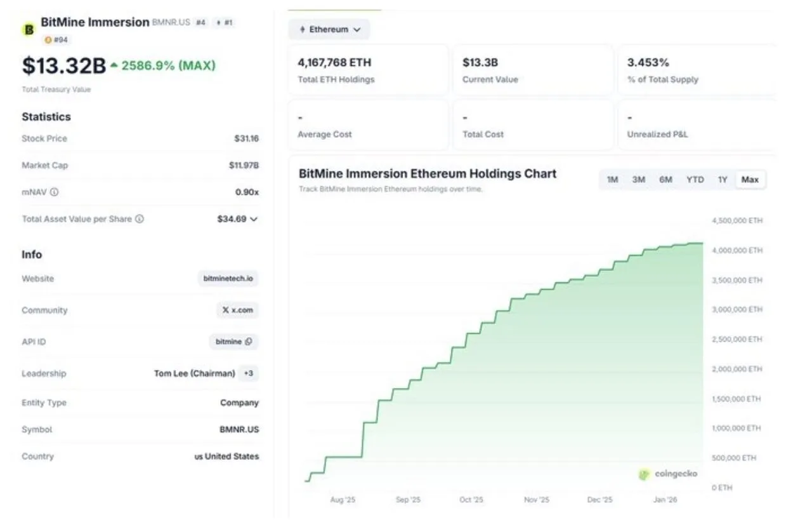Open the bitminetech.io website link
The image size is (812, 520).
[228, 279]
